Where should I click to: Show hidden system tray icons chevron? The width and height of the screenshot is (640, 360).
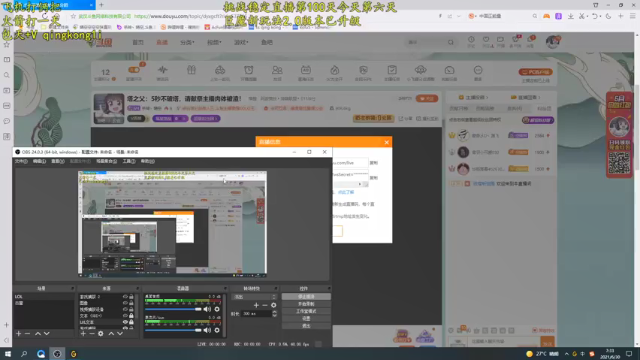(x=566, y=354)
